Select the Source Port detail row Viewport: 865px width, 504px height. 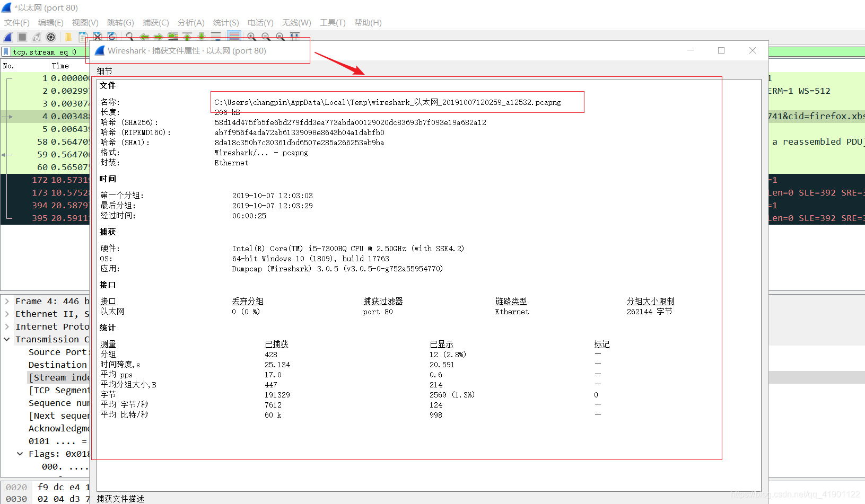pos(59,352)
